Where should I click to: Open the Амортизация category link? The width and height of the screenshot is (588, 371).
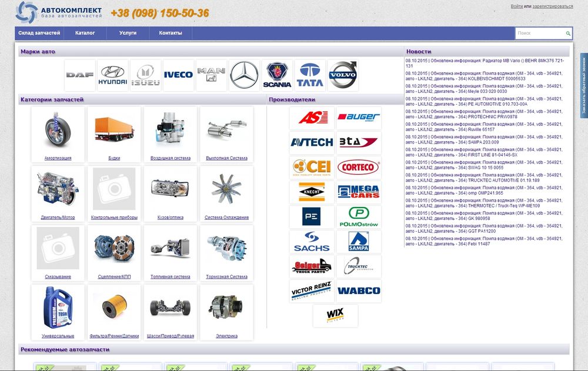[x=58, y=158]
